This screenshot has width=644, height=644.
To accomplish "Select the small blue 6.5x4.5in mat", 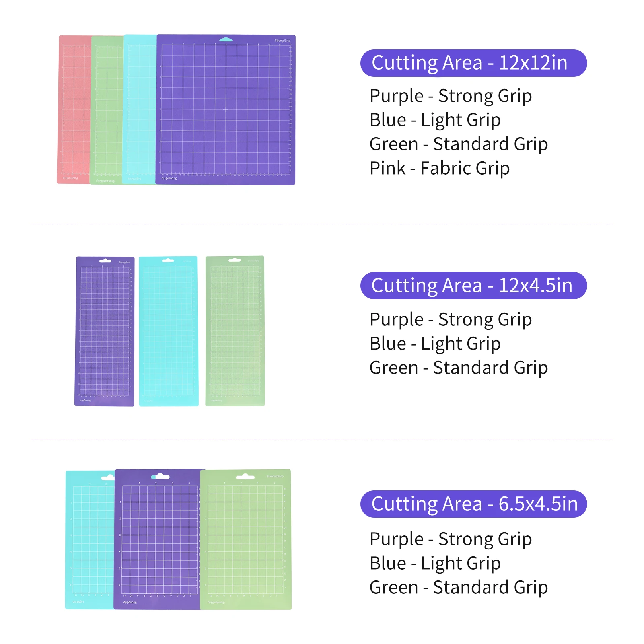I will pos(90,540).
